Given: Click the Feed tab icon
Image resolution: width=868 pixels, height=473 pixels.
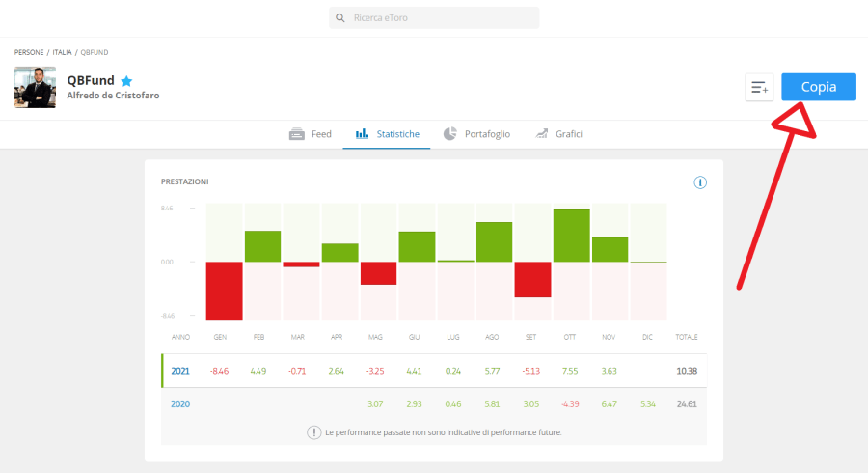Looking at the screenshot, I should [297, 134].
